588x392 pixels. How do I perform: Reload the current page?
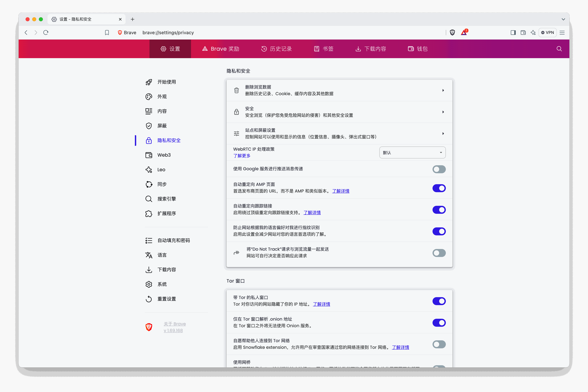(46, 33)
